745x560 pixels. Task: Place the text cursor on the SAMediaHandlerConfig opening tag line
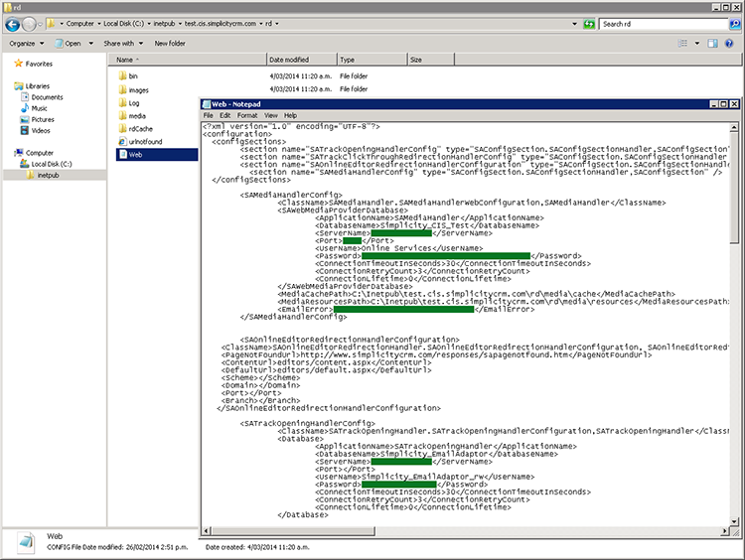291,195
